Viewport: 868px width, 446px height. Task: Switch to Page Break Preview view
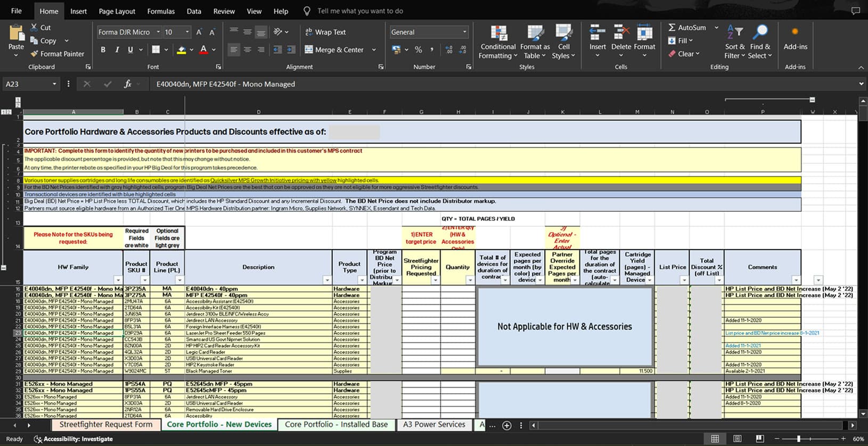(x=760, y=439)
